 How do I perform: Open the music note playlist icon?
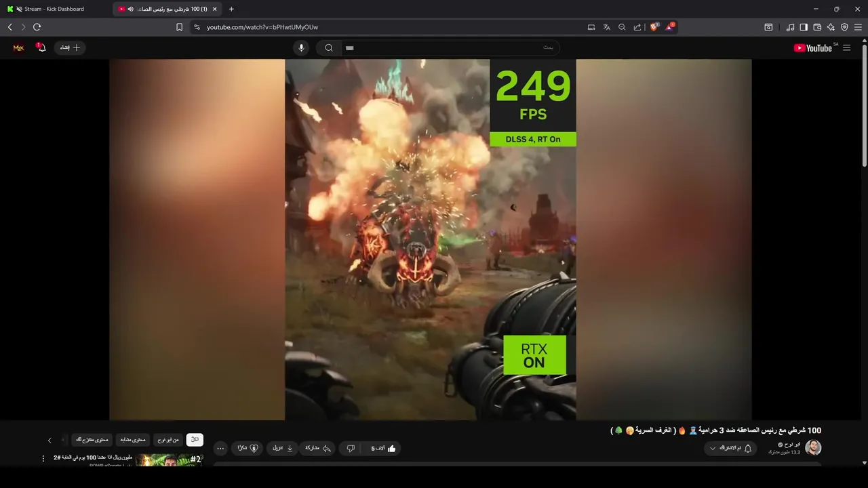point(790,27)
